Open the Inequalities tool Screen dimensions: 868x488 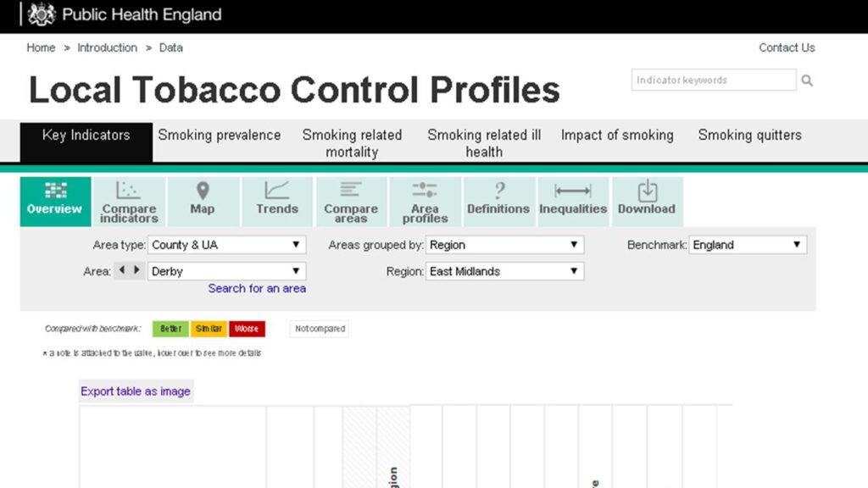(573, 201)
